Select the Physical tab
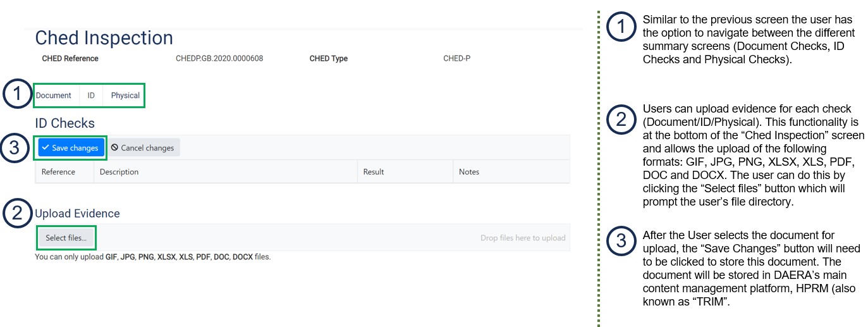 tap(125, 96)
